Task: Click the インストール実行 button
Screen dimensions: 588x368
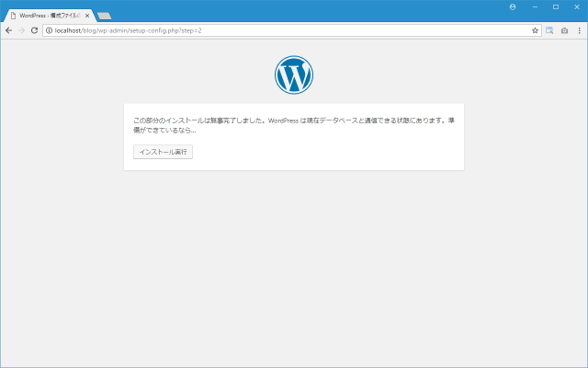Action: [163, 152]
